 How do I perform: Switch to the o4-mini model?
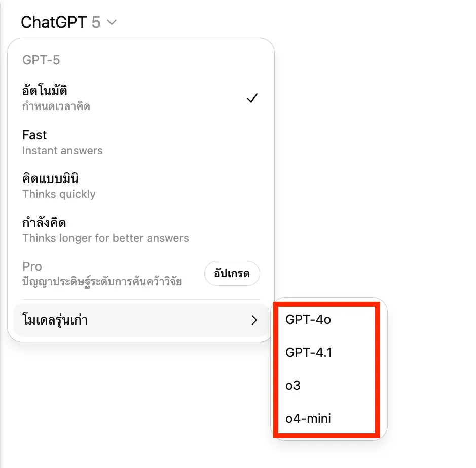309,418
